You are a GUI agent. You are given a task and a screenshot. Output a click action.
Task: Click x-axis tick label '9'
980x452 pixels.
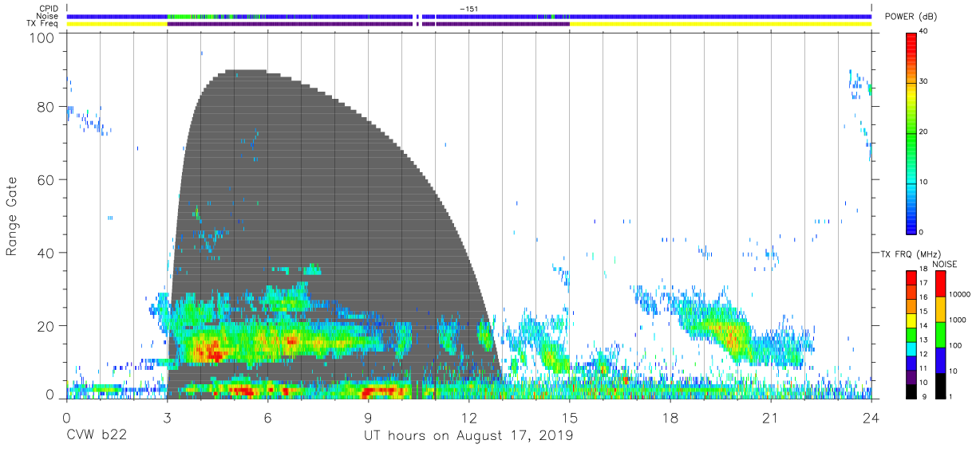pos(368,418)
